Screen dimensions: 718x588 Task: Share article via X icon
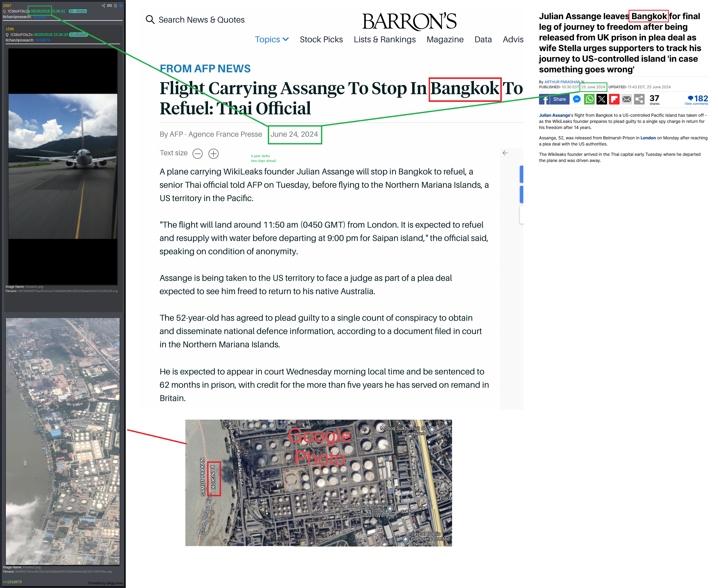[602, 99]
